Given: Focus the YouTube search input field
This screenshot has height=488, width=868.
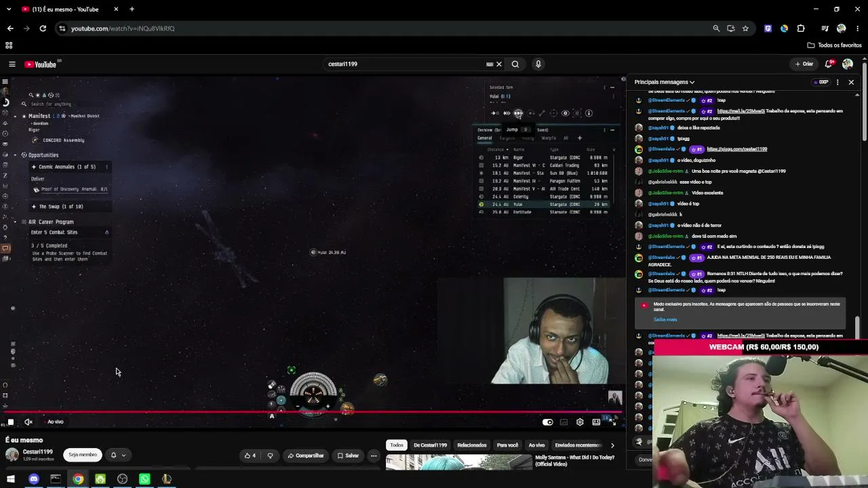Looking at the screenshot, I should coord(406,64).
